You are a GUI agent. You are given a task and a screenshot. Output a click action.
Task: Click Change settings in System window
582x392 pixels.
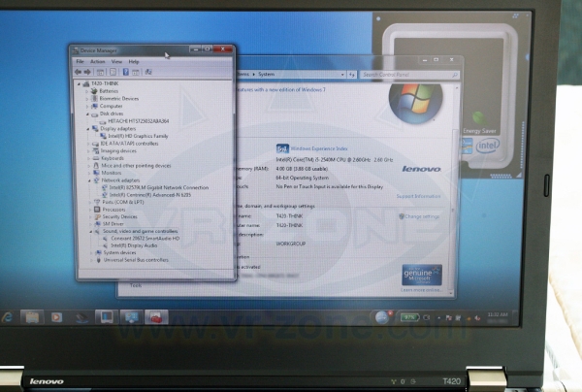(x=422, y=216)
